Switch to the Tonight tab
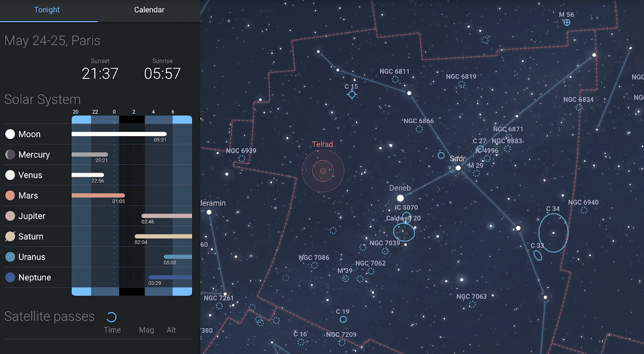This screenshot has width=644, height=354. (47, 10)
